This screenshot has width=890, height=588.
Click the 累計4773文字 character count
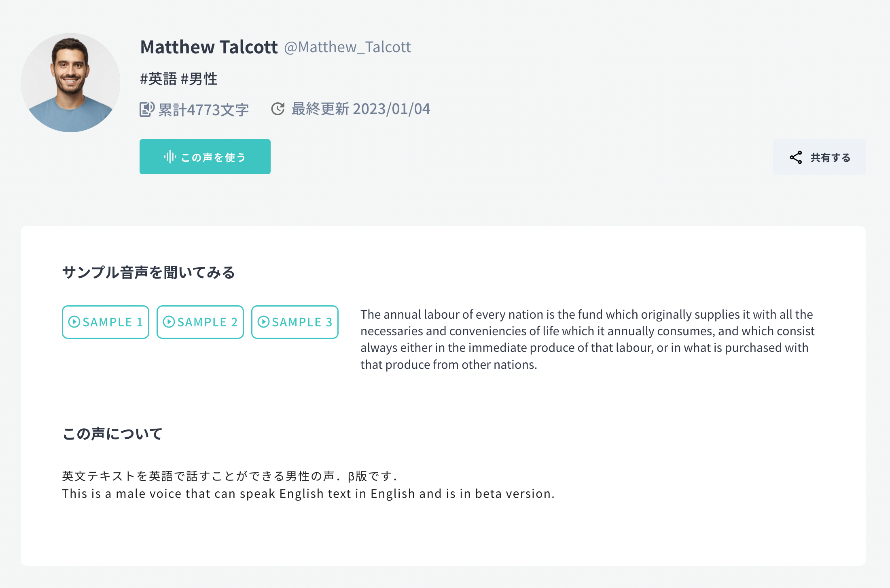point(203,110)
